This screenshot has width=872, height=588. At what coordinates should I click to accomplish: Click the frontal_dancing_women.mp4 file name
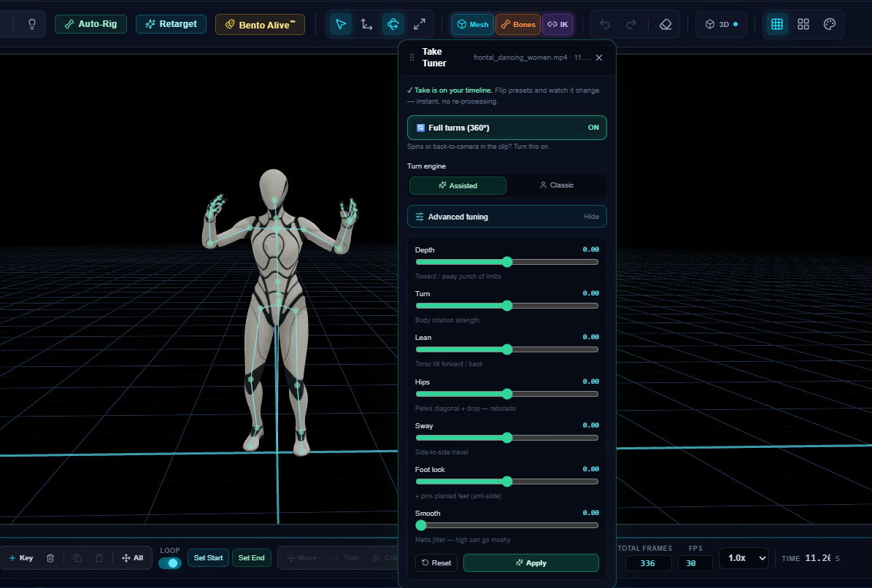point(520,57)
